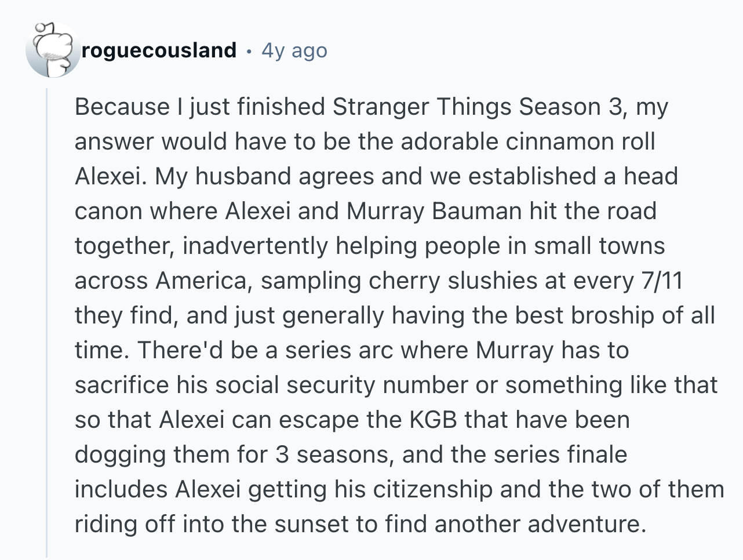Image resolution: width=743 pixels, height=560 pixels.
Task: Click the words 'cinnamon roll' in the comment
Action: click(x=580, y=142)
